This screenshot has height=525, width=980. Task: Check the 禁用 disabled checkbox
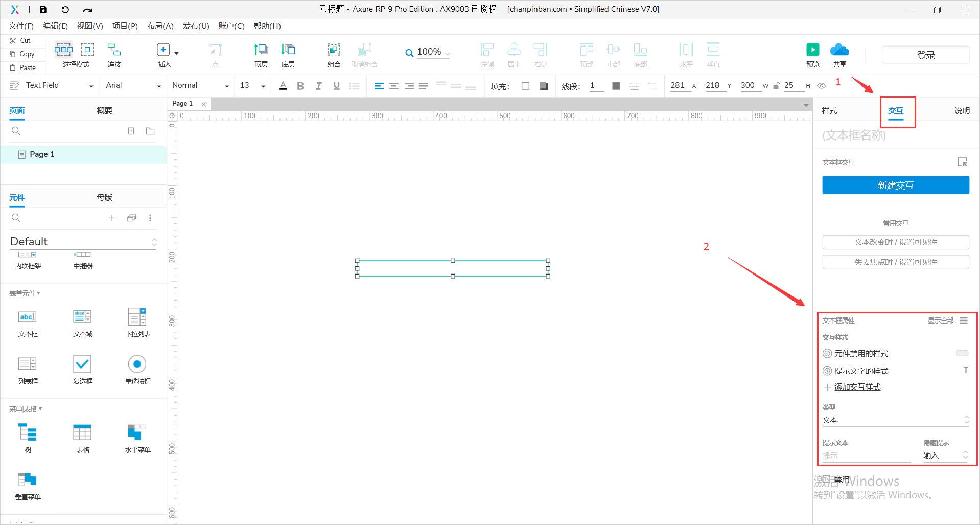coord(826,480)
